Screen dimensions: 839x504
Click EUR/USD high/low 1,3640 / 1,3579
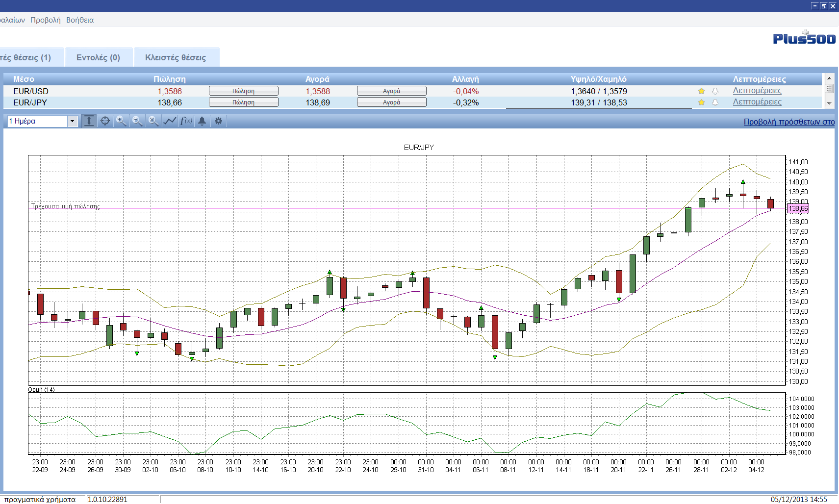(x=599, y=91)
